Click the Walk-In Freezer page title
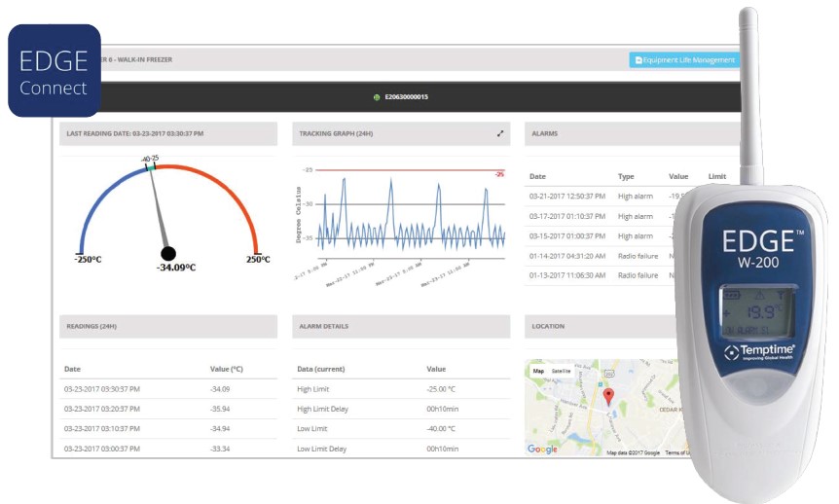This screenshot has height=504, width=839. pyautogui.click(x=136, y=60)
